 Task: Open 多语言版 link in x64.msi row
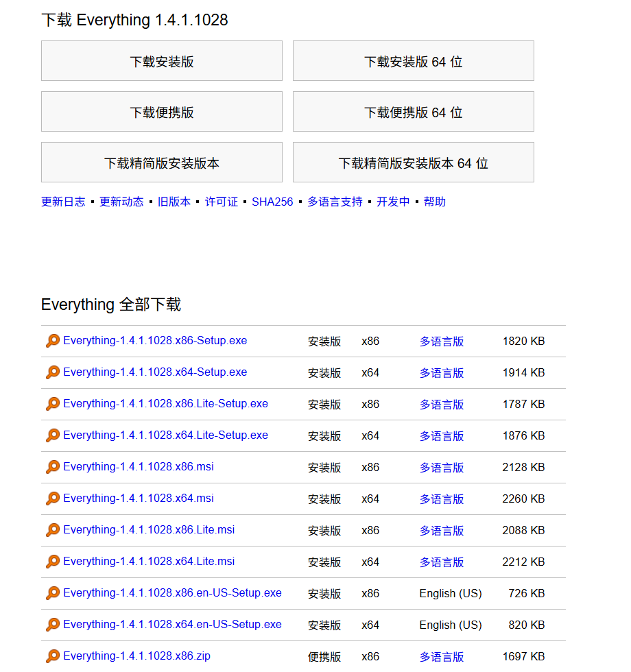click(442, 499)
